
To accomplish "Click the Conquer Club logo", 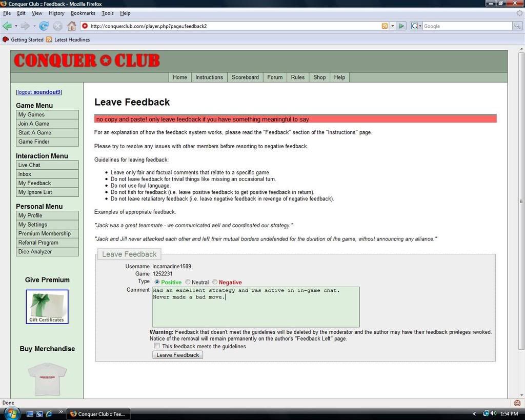I will pos(87,61).
